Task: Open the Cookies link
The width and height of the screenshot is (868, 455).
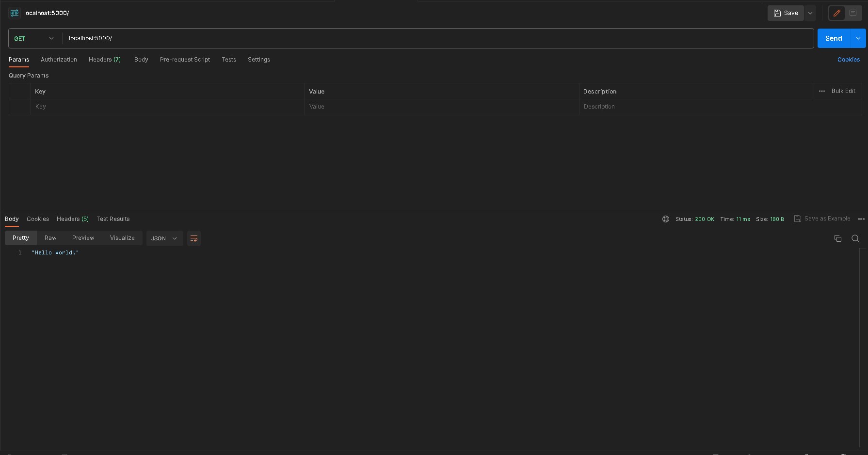Action: click(x=848, y=60)
